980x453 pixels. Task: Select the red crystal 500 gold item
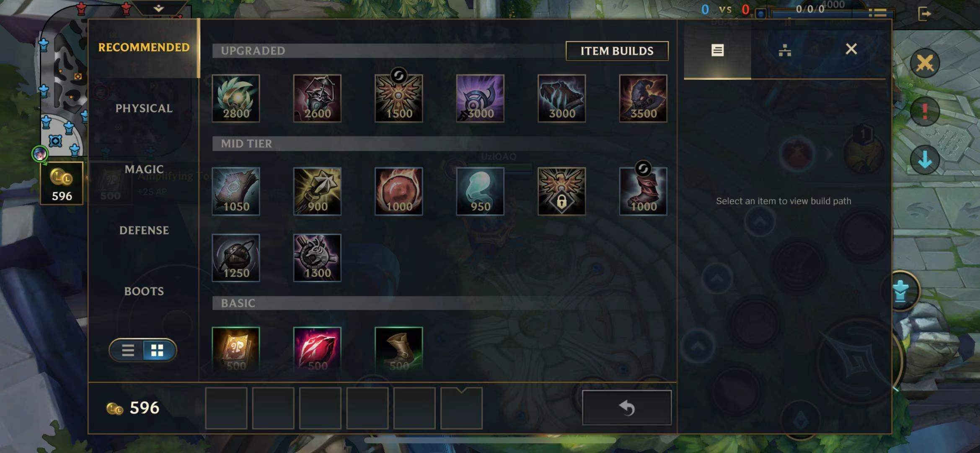(x=317, y=349)
